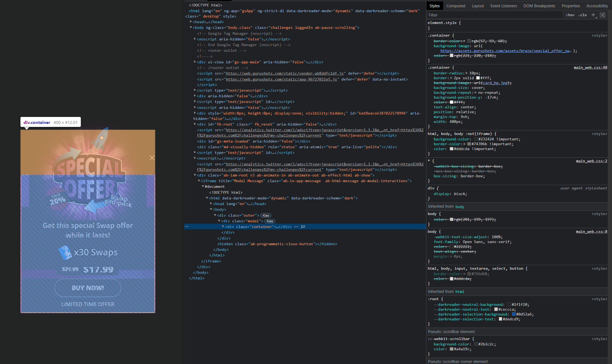
Task: Click the white #fff border color swatch
Action: point(478,78)
